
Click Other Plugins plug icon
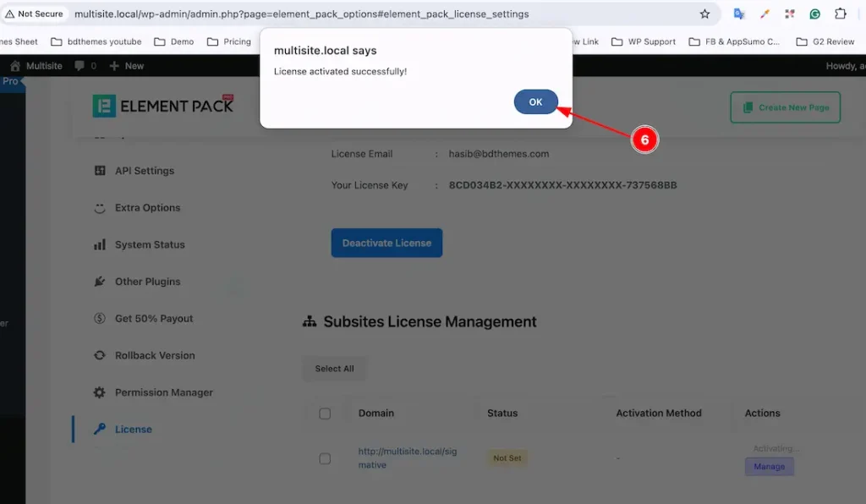(x=100, y=282)
